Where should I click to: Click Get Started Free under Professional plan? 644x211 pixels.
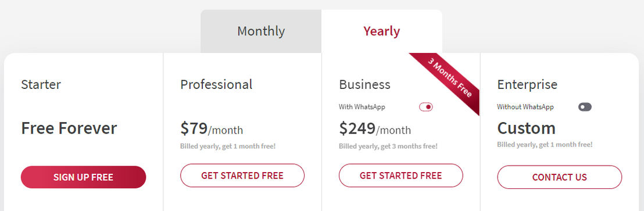click(242, 176)
